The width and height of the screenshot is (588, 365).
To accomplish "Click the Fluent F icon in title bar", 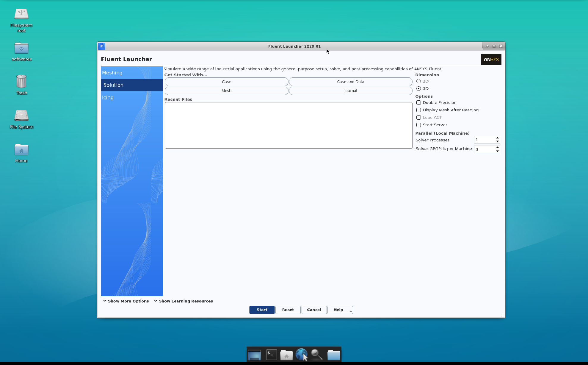I will (x=101, y=46).
